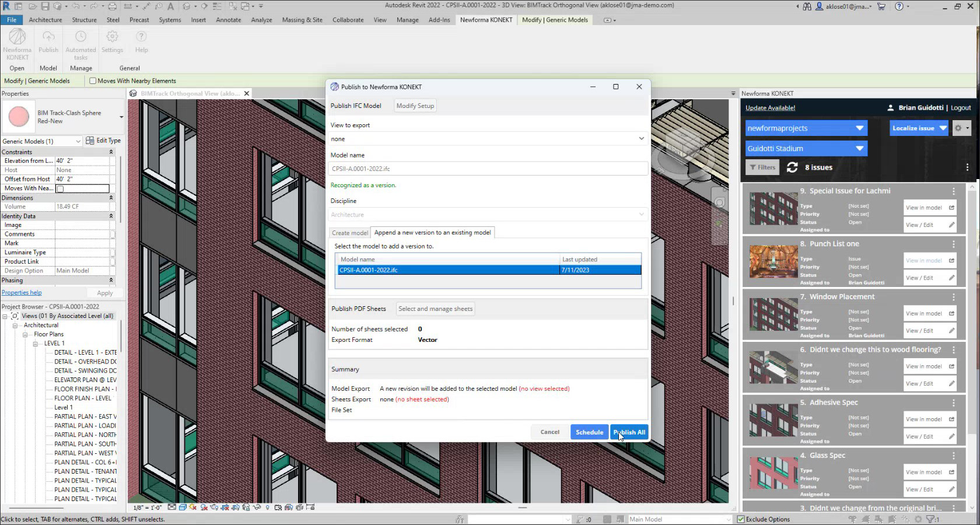Viewport: 980px width, 525px height.
Task: Open the three-dot menu beside 8 issues
Action: [967, 167]
